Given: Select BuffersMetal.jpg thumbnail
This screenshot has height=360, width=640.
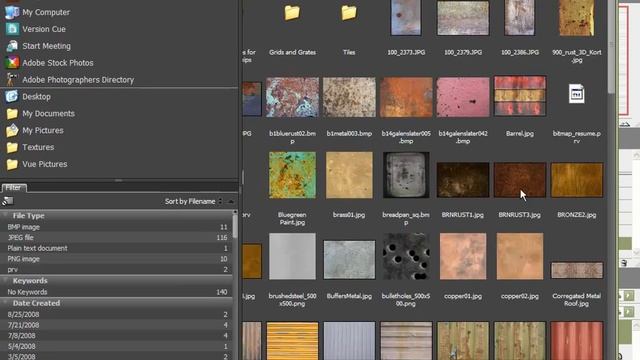Looking at the screenshot, I should pyautogui.click(x=349, y=260).
